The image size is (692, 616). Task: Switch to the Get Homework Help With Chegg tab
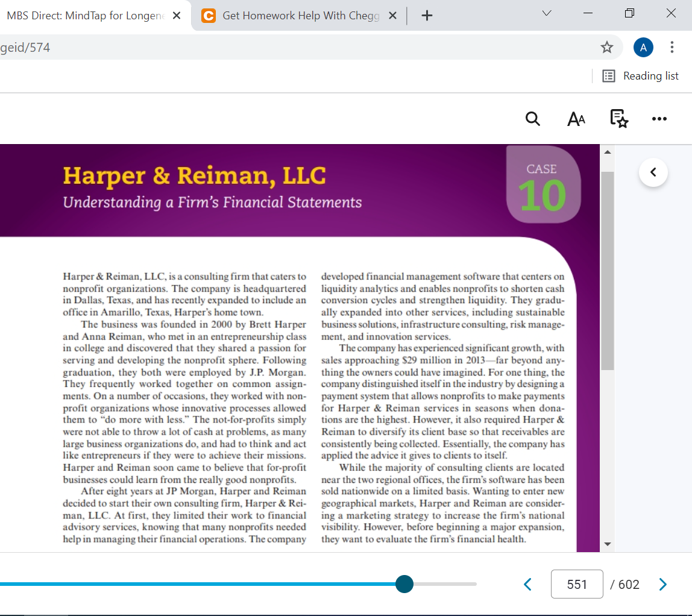(301, 16)
